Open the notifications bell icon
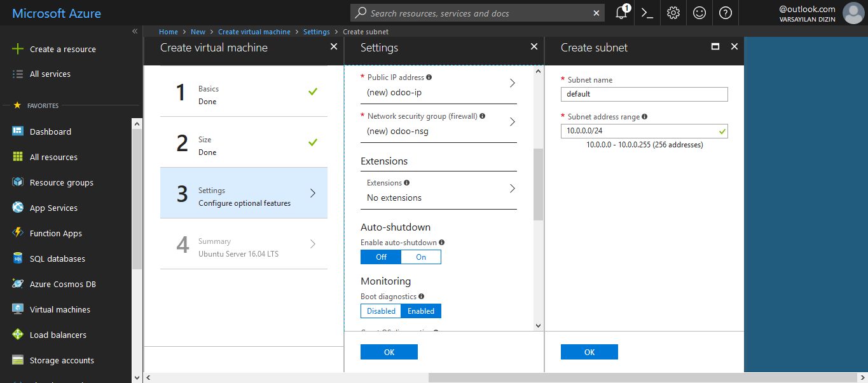 coord(622,13)
